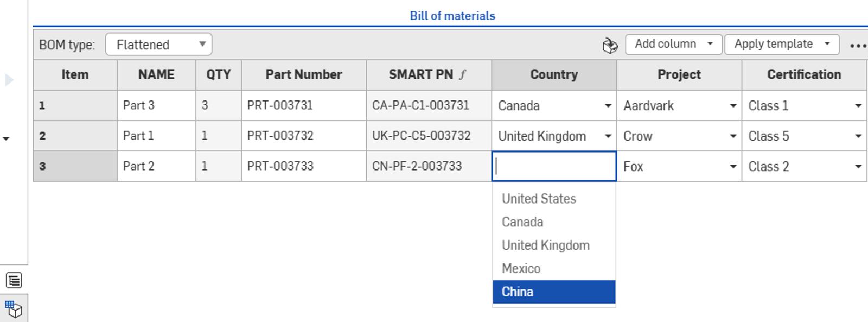Click the Add column button
868x322 pixels.
(663, 44)
